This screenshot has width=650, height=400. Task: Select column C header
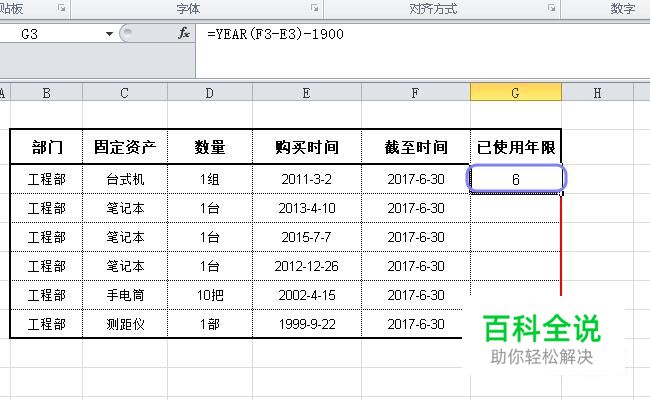click(125, 93)
